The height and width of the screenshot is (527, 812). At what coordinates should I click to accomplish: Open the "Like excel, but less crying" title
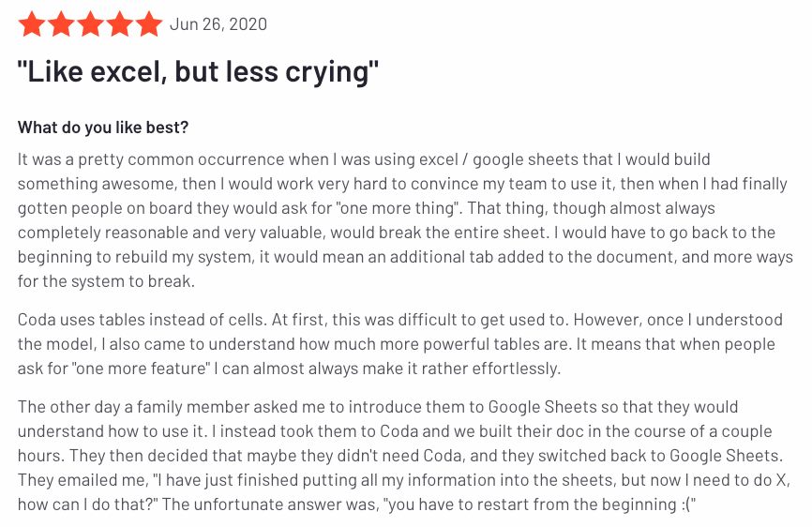coord(199,71)
